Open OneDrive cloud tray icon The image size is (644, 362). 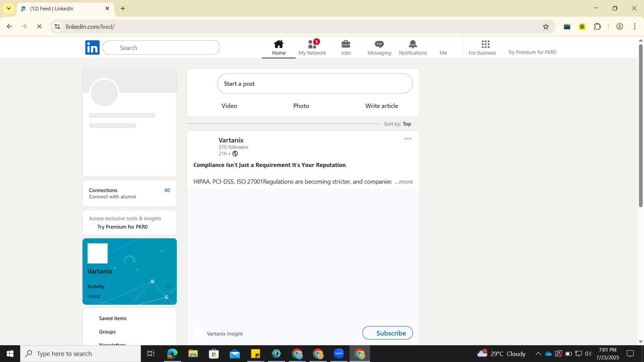click(548, 354)
